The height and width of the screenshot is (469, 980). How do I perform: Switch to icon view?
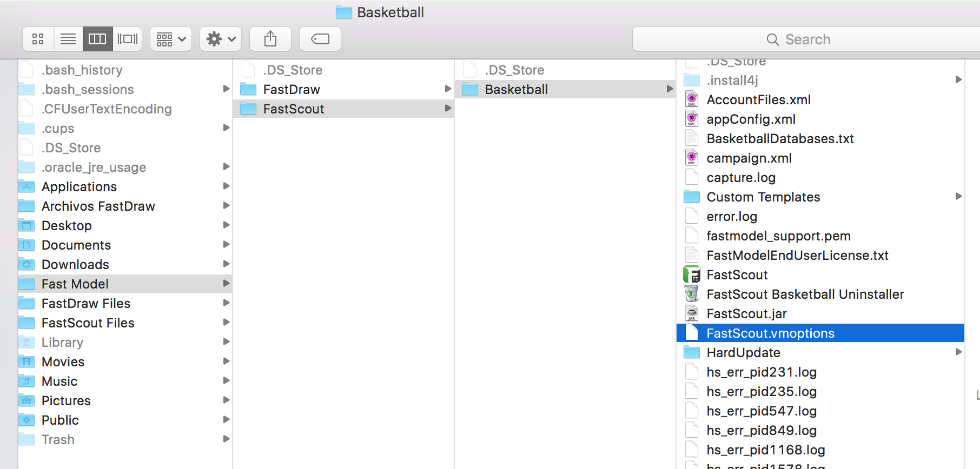38,39
